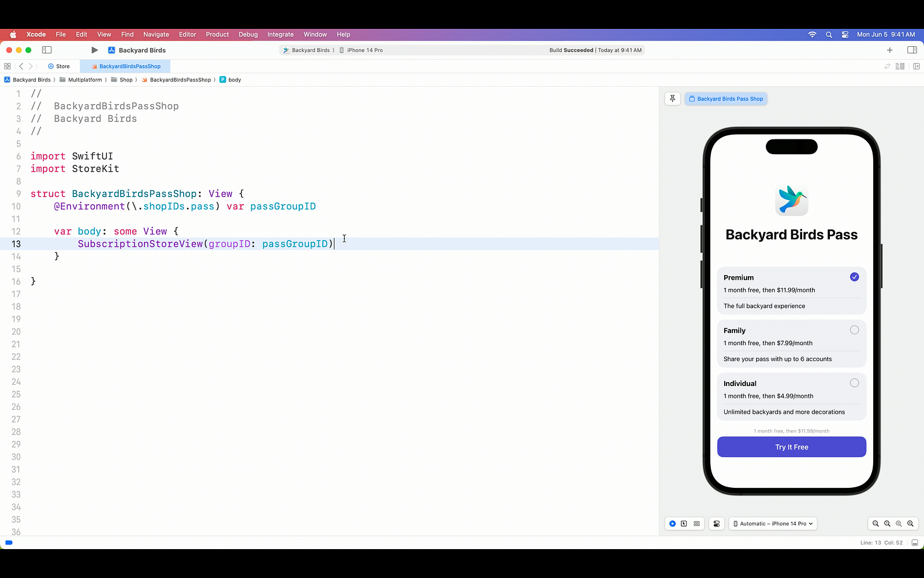
Task: Open the Debug menu
Action: coord(248,35)
